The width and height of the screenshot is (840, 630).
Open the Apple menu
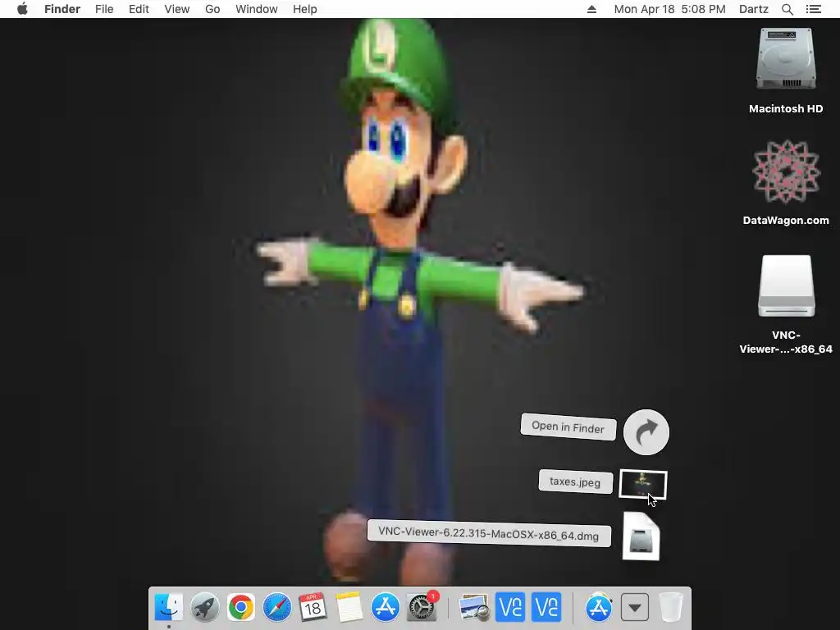coord(22,9)
